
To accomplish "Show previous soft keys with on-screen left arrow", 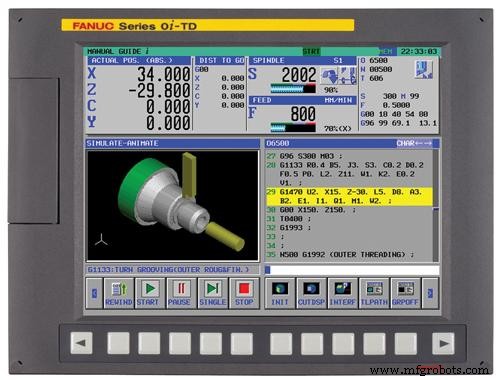I will [94, 293].
